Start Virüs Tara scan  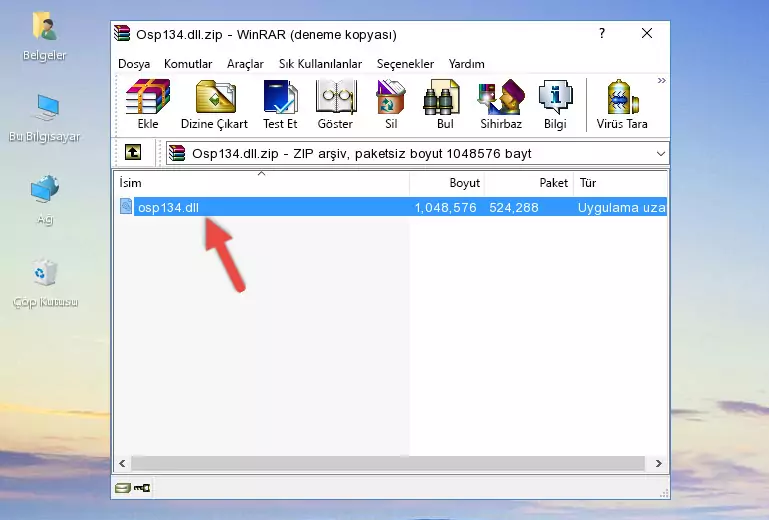tap(622, 104)
